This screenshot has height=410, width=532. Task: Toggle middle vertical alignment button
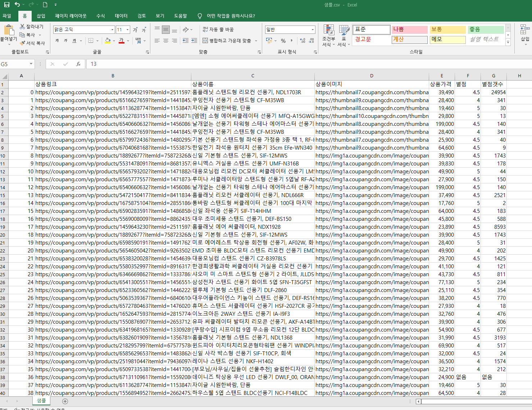tap(165, 30)
